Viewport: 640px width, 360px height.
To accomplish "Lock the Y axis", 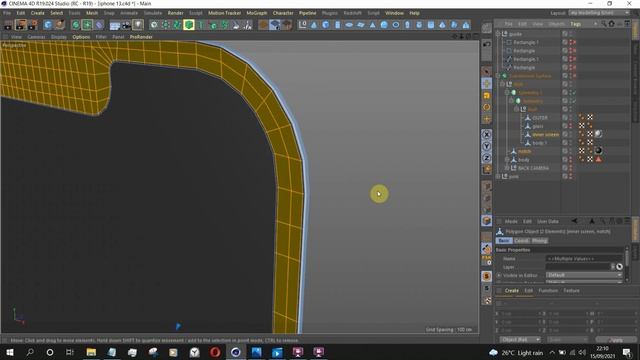I will coord(487,146).
